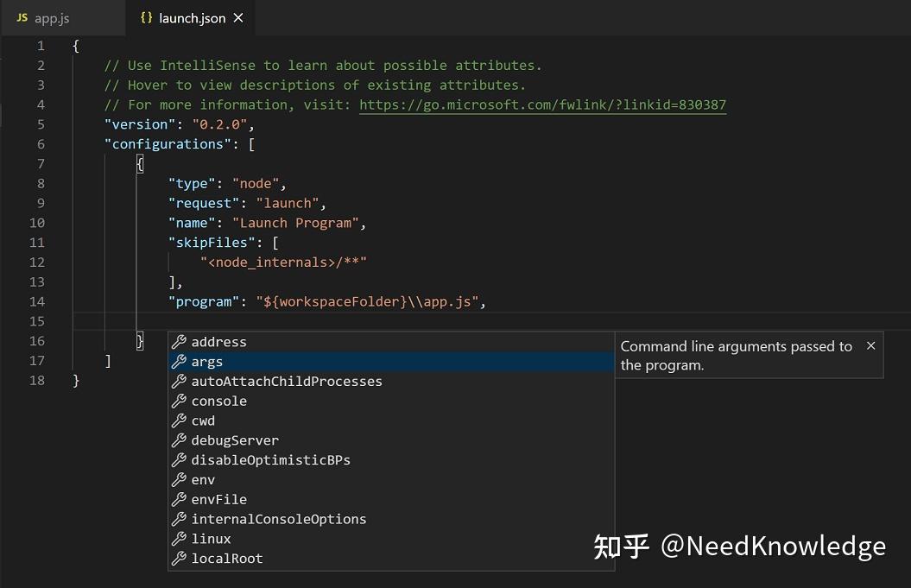Screen dimensions: 911x588
Task: Click the wrench icon beside "console" suggestion
Action: [x=180, y=401]
